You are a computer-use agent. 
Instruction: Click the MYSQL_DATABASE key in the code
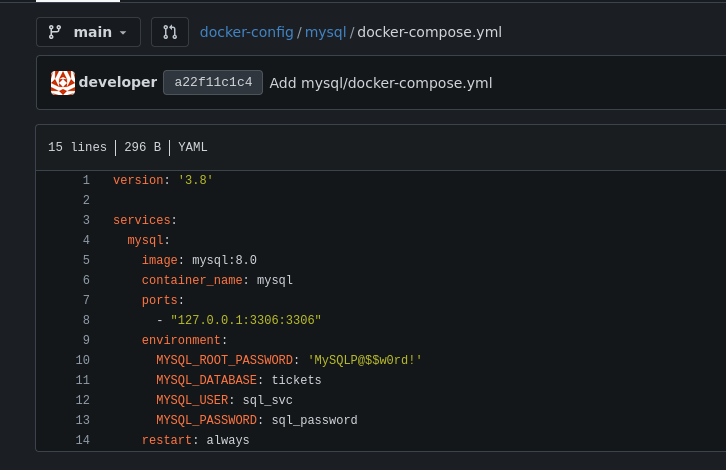(x=206, y=380)
